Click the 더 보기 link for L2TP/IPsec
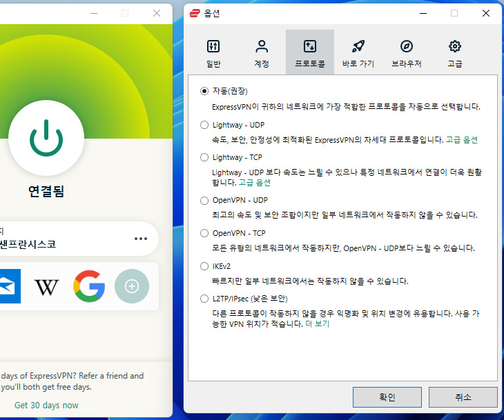The image size is (504, 420). tap(318, 323)
